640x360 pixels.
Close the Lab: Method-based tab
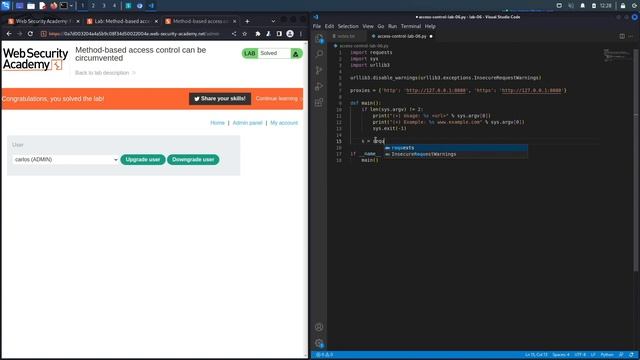(156, 21)
